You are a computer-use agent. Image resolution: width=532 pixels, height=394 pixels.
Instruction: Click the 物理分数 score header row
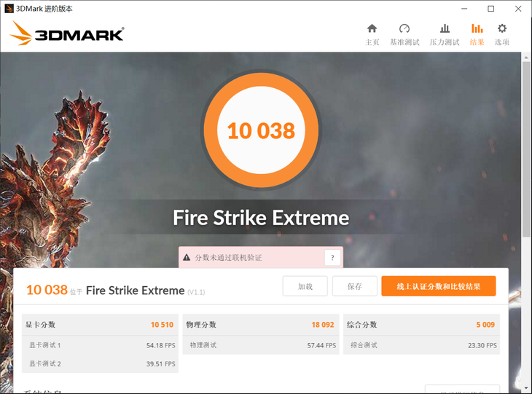261,325
